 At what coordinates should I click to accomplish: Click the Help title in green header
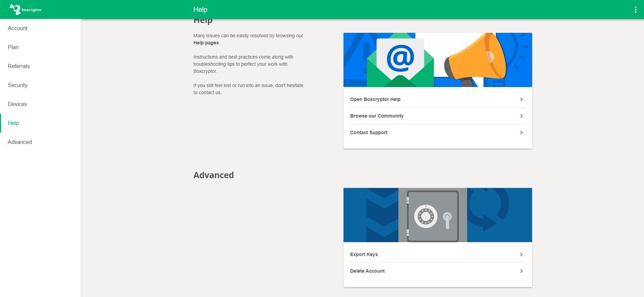pyautogui.click(x=200, y=9)
